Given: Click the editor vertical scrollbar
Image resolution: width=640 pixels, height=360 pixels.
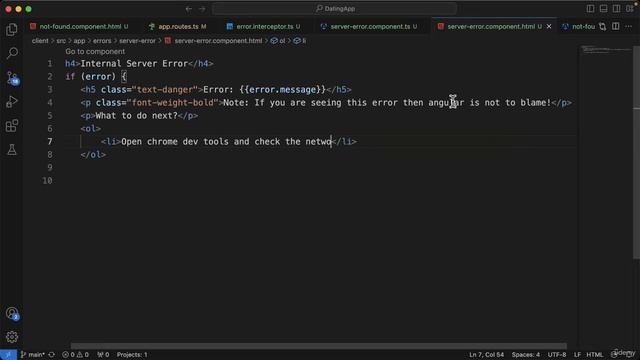Looking at the screenshot, I should point(636,151).
